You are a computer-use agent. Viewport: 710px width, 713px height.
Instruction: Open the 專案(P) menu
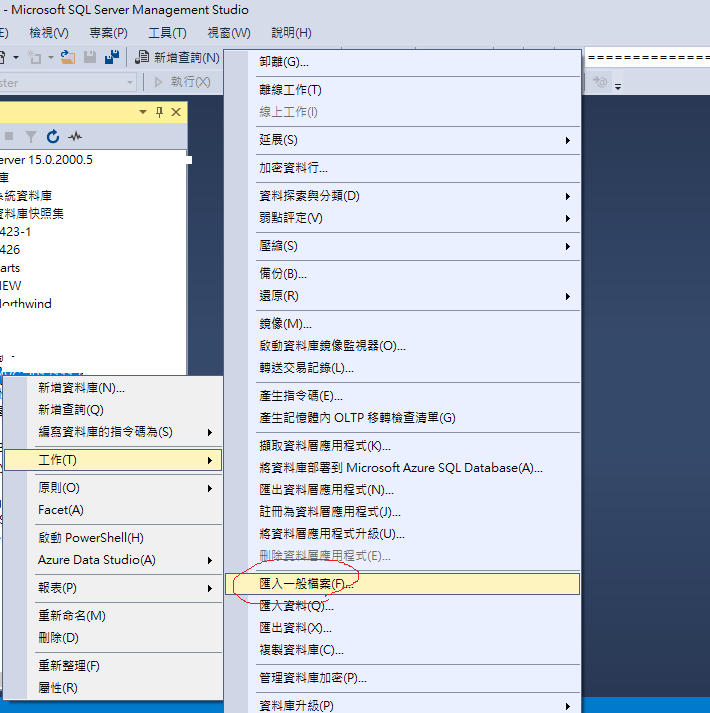[x=108, y=33]
